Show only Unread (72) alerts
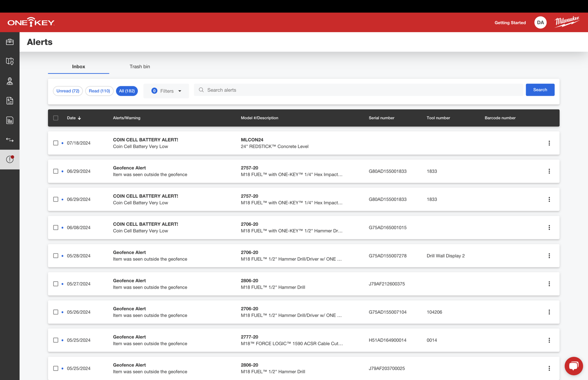 coord(67,91)
